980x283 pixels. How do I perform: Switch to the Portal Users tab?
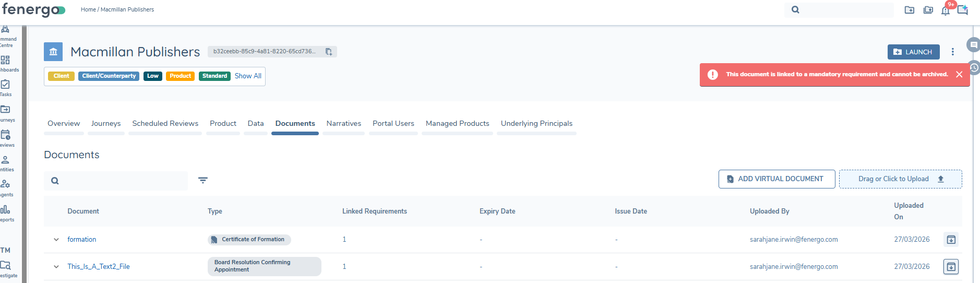(393, 124)
